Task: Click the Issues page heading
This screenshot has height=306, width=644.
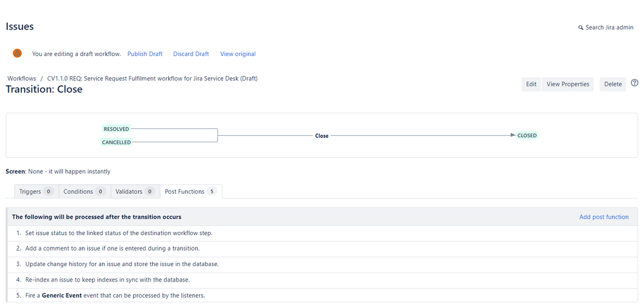Action: tap(20, 26)
